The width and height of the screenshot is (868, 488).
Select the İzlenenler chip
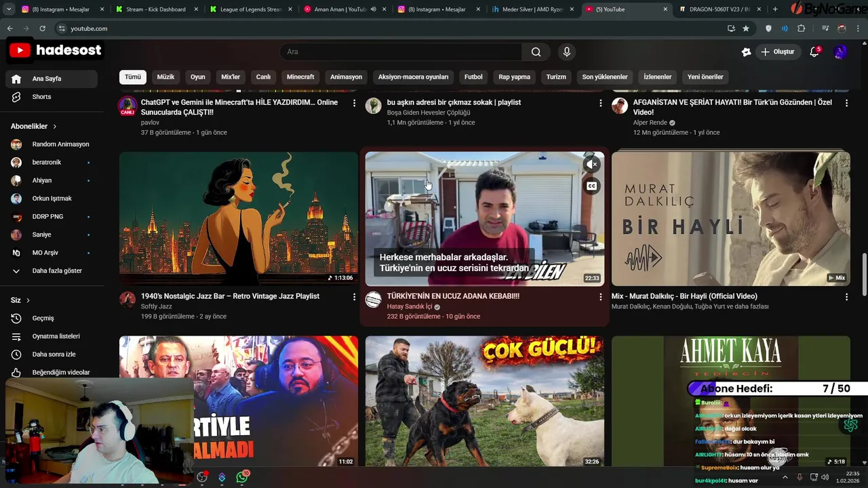(658, 77)
